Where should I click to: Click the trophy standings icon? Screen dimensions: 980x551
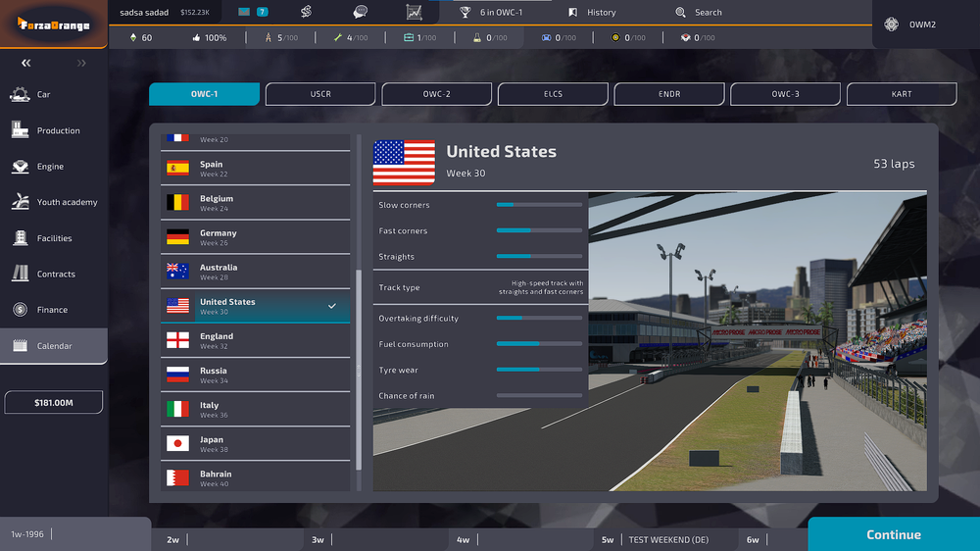pyautogui.click(x=465, y=12)
